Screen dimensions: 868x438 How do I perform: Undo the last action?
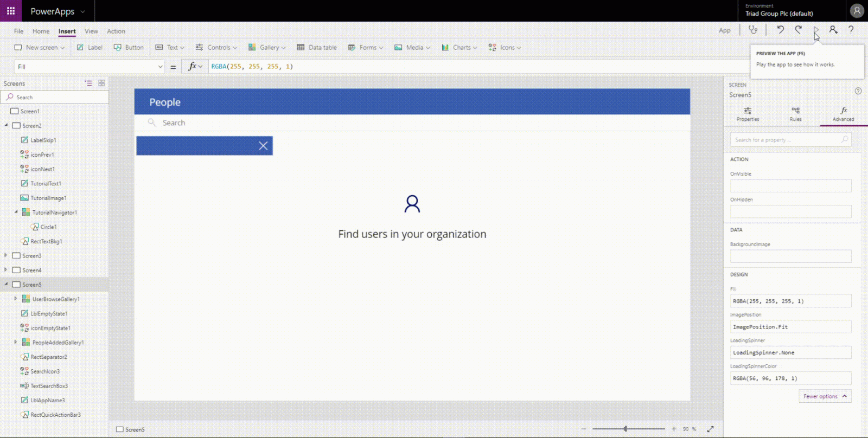(x=780, y=30)
